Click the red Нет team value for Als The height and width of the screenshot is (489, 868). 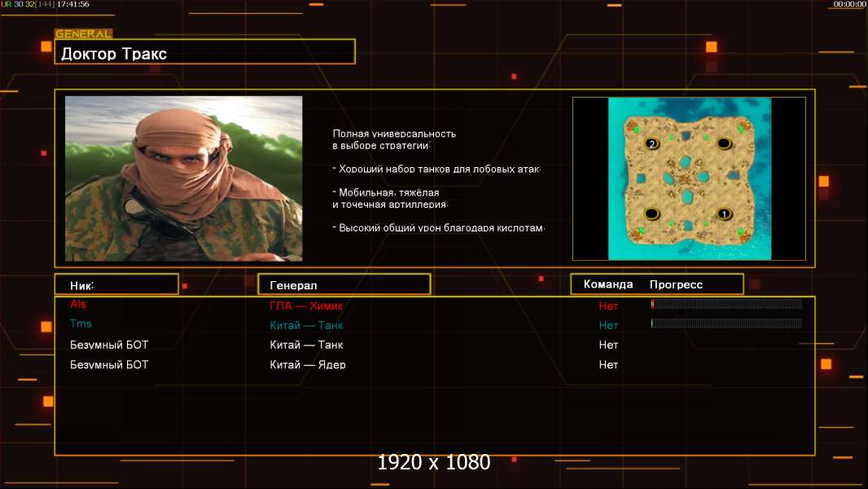point(608,306)
